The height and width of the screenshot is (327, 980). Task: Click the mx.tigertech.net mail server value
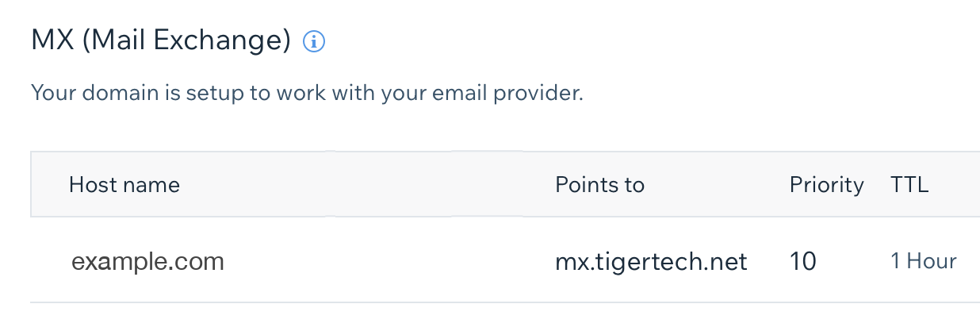point(651,261)
